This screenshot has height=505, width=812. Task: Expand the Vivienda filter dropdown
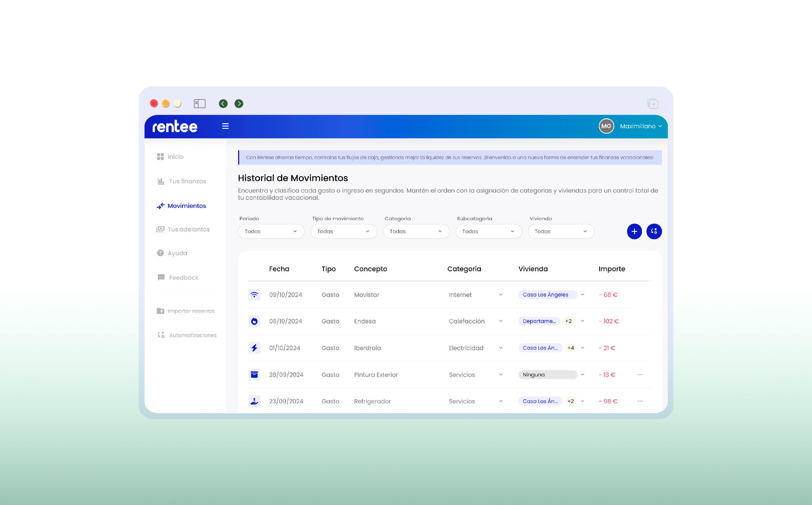point(561,232)
